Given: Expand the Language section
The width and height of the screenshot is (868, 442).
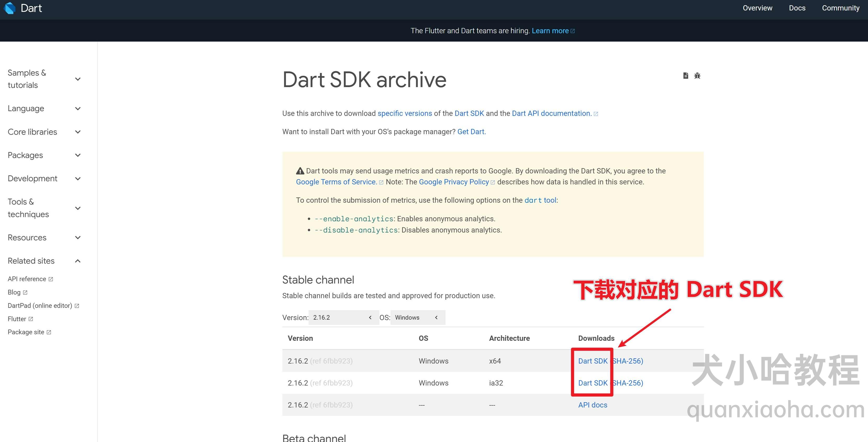Looking at the screenshot, I should pos(78,108).
